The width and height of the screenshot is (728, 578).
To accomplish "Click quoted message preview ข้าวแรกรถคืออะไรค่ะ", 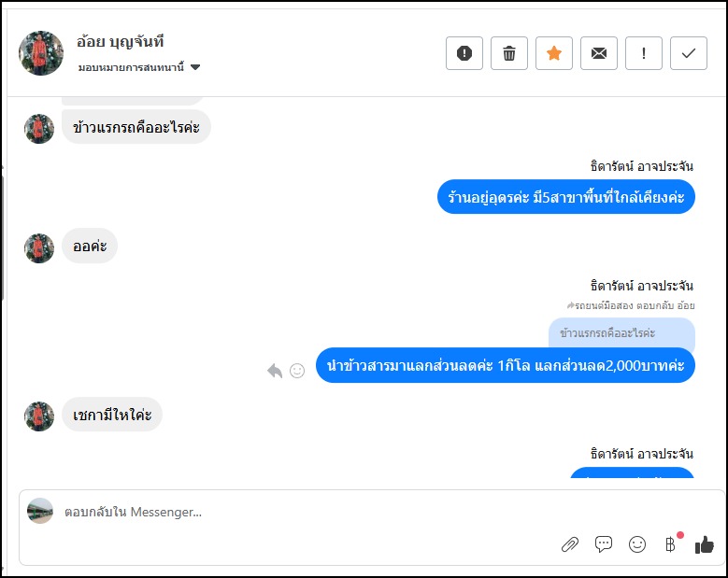I will (x=621, y=332).
